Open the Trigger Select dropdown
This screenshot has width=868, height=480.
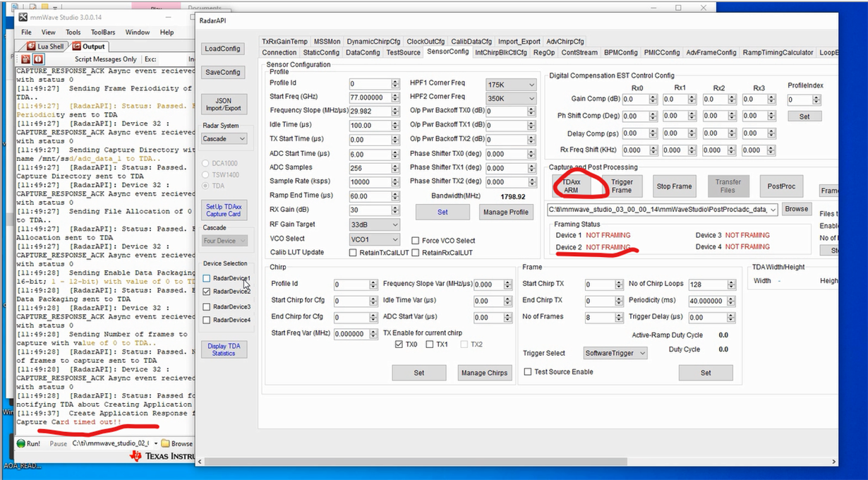(615, 354)
